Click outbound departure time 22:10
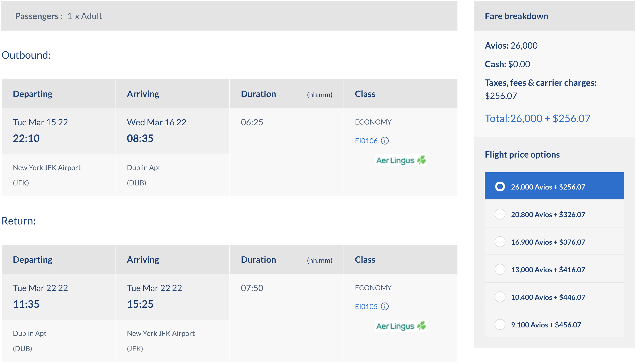 [26, 138]
